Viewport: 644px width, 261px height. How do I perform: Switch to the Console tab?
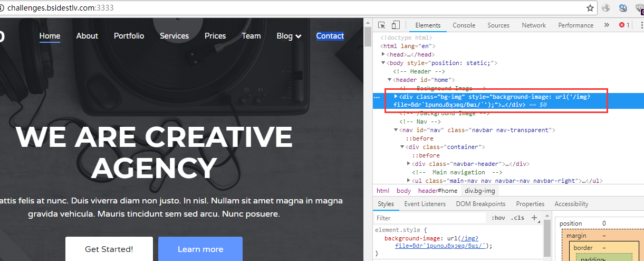[x=464, y=25]
